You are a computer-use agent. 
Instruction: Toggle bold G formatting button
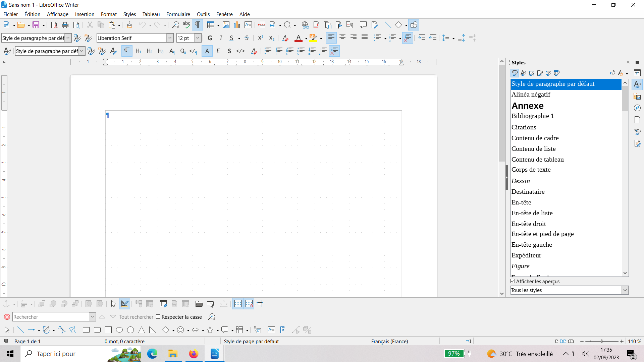(210, 38)
